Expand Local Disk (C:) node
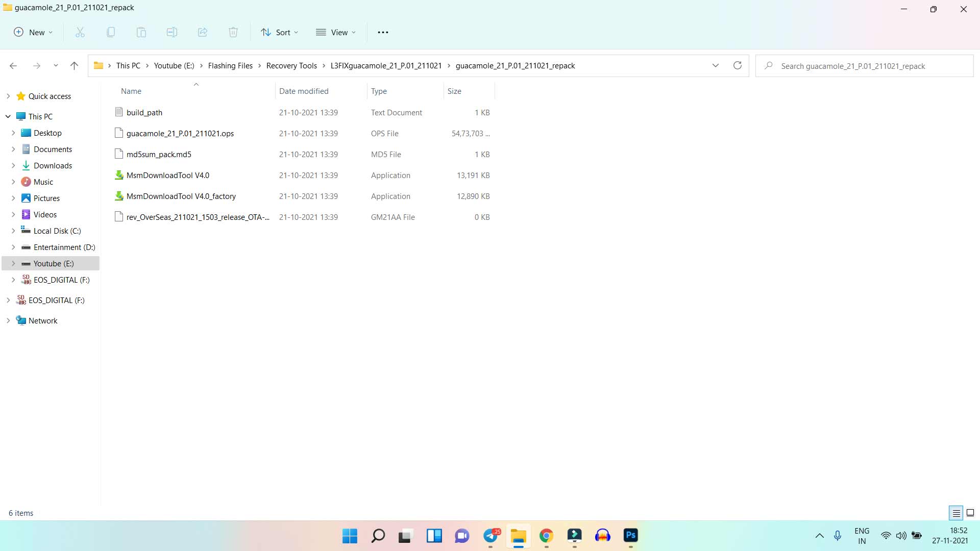Image resolution: width=980 pixels, height=551 pixels. (x=13, y=231)
